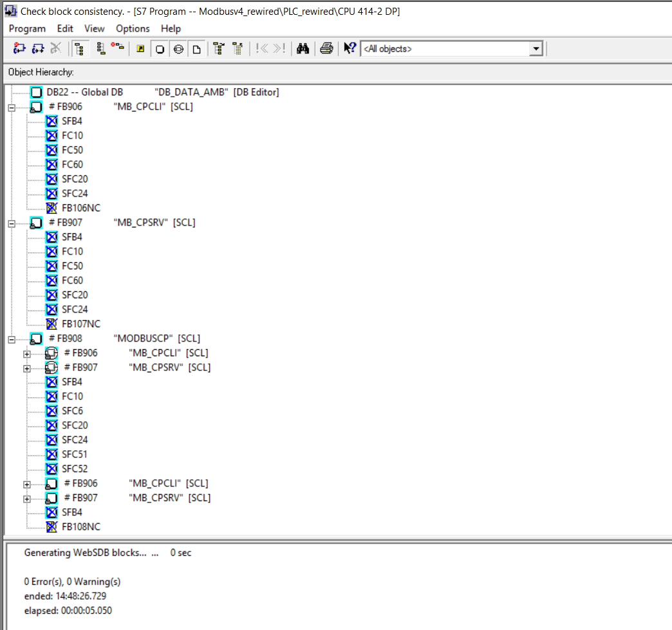The height and width of the screenshot is (630, 672).
Task: Click the FB108NC block icon
Action: click(52, 527)
